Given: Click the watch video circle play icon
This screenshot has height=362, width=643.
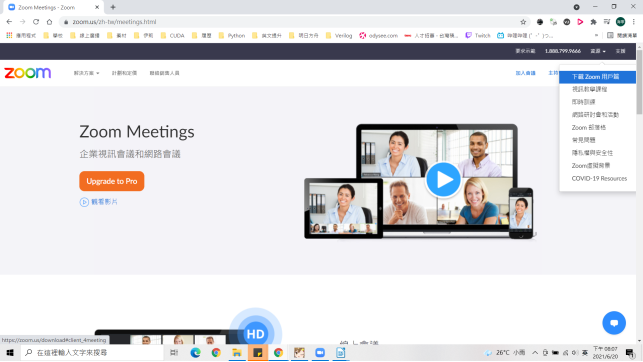Looking at the screenshot, I should 84,202.
